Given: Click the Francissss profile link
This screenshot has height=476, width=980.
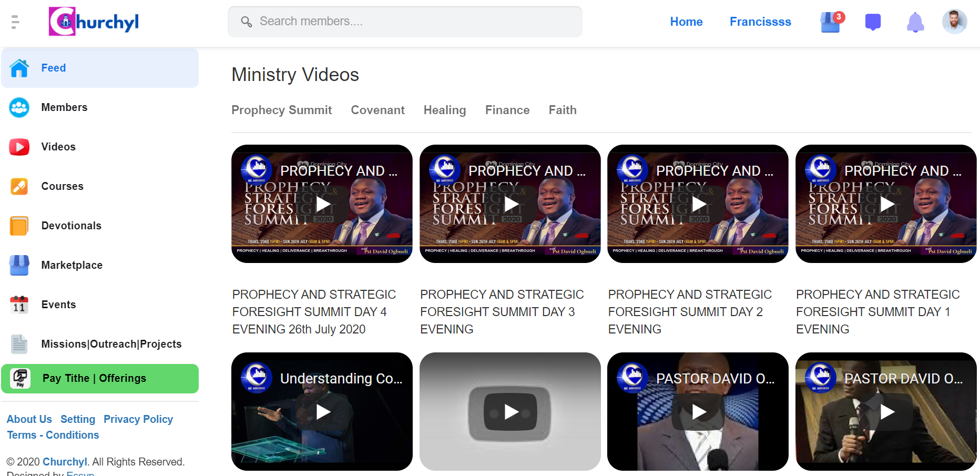Looking at the screenshot, I should [760, 22].
